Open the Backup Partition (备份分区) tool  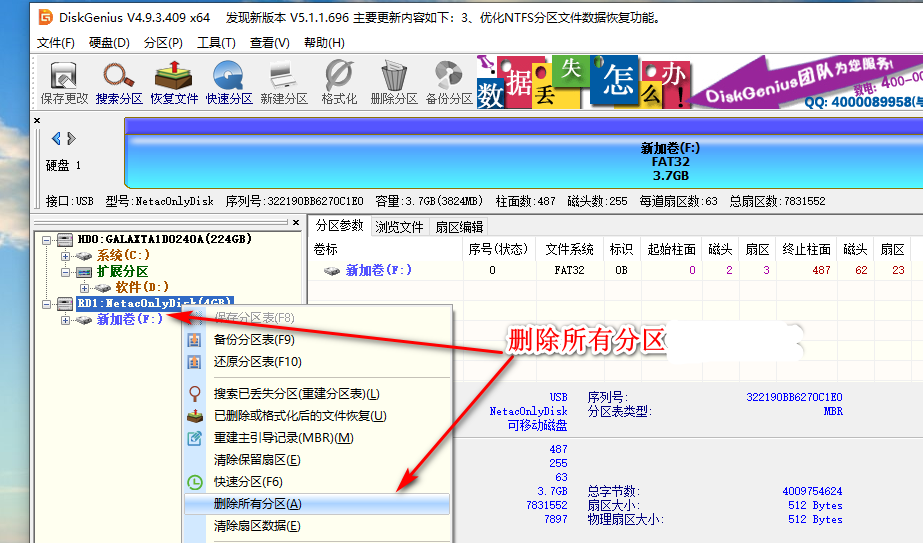coord(449,82)
